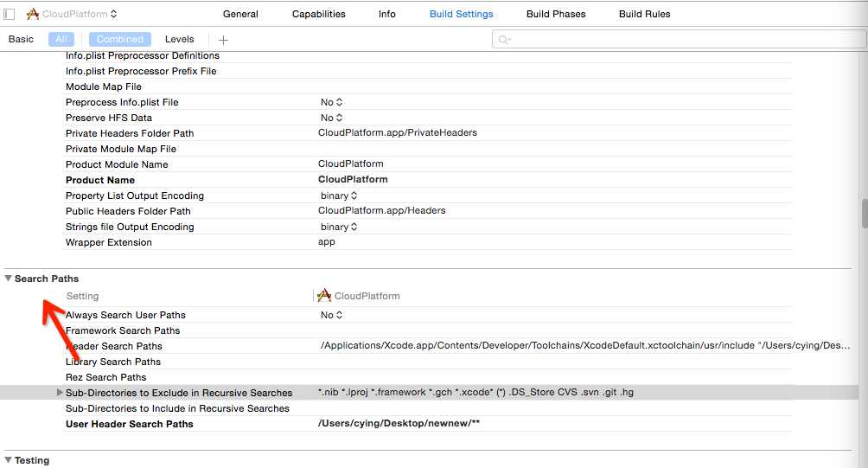Switch to the General tab

[240, 14]
